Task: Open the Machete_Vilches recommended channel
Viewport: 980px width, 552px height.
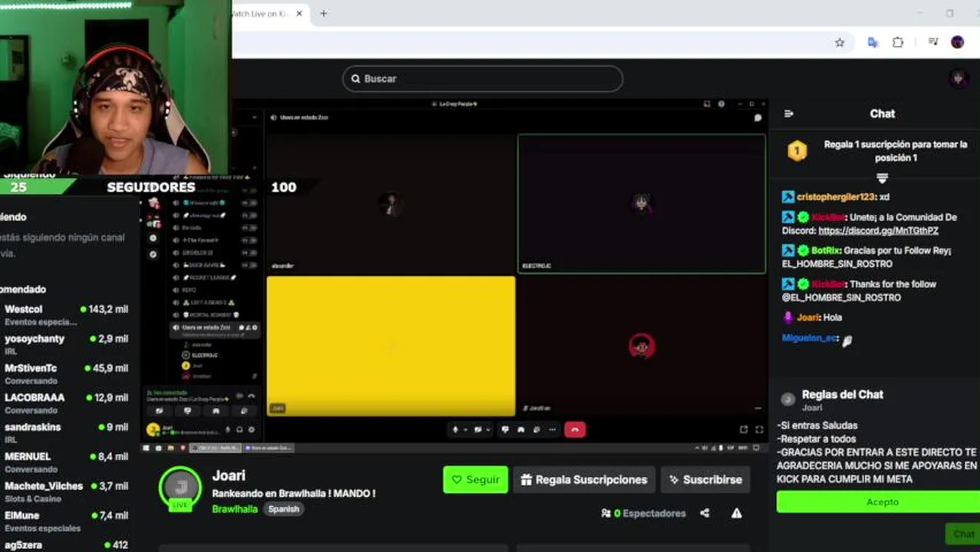Action: (x=67, y=491)
